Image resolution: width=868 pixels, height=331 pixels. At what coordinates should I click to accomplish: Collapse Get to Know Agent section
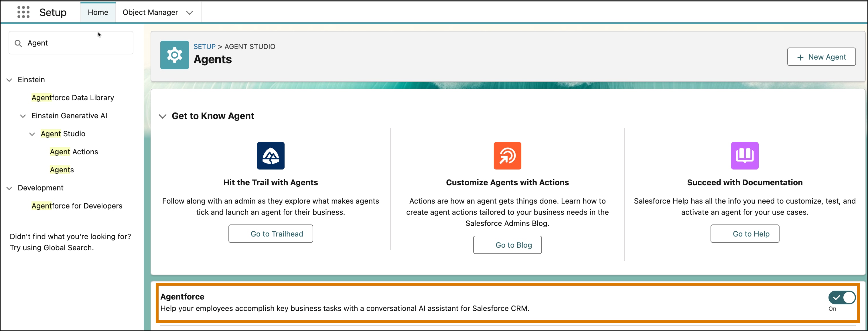(162, 116)
